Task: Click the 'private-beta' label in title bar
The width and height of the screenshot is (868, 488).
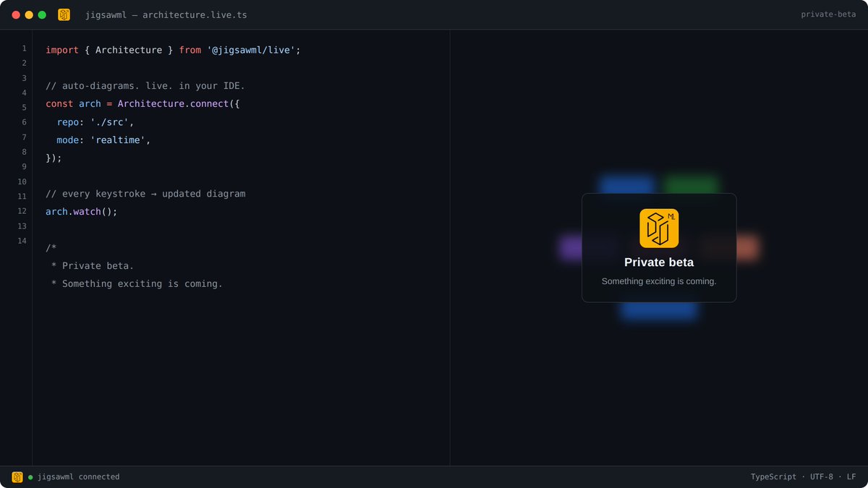Action: [x=828, y=14]
